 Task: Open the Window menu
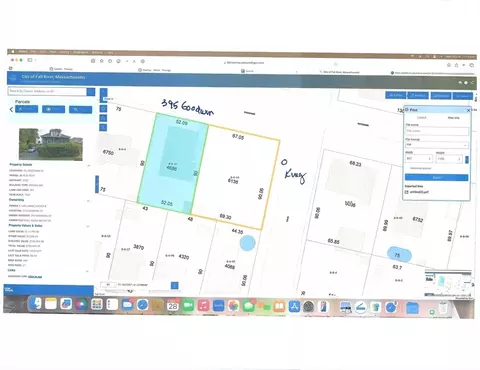97,52
